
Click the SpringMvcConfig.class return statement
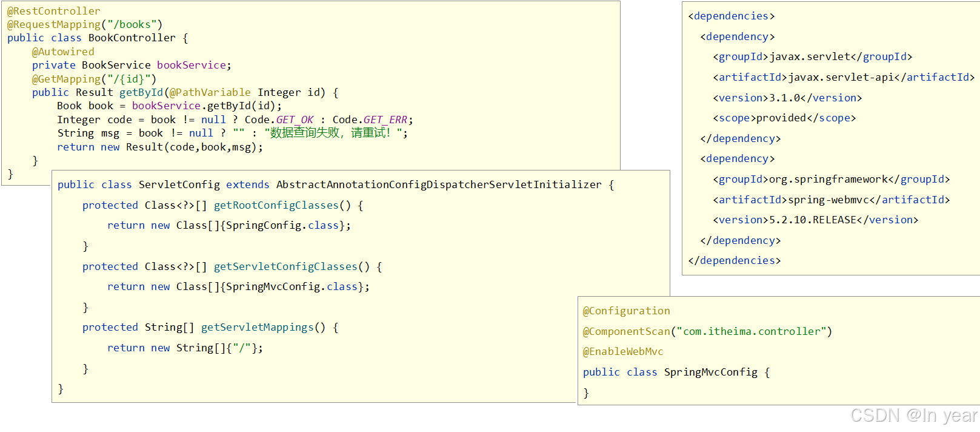(x=238, y=286)
